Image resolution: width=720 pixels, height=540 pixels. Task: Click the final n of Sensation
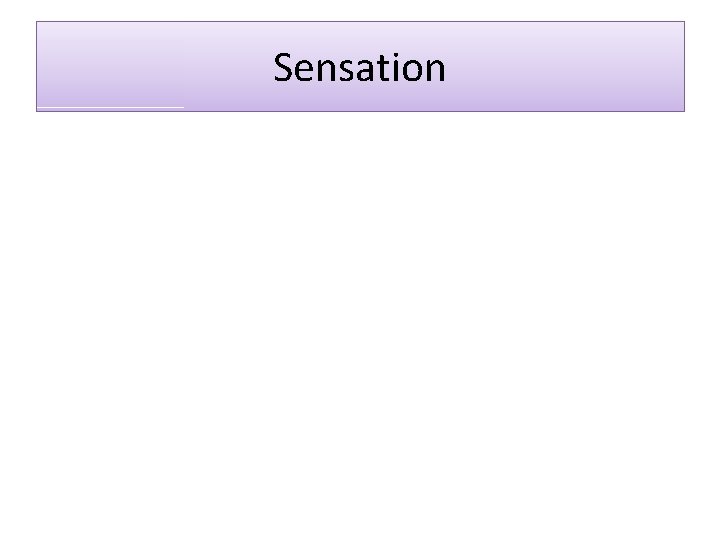(436, 71)
